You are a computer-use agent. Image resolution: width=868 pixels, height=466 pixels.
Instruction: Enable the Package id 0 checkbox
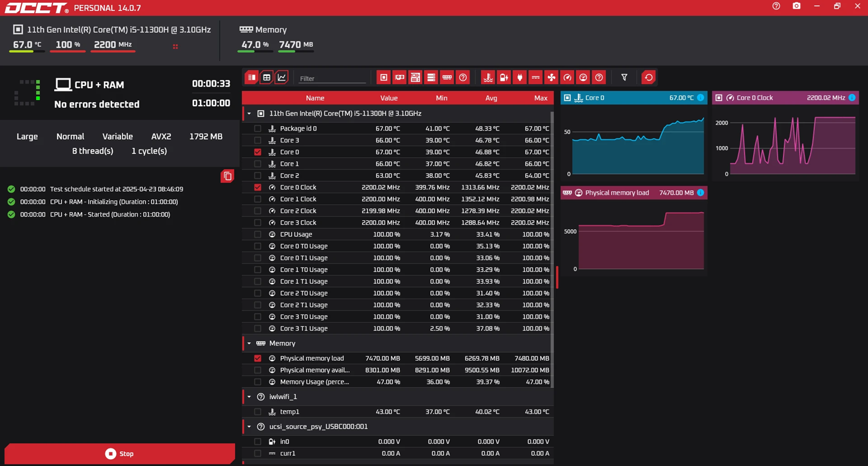click(258, 128)
